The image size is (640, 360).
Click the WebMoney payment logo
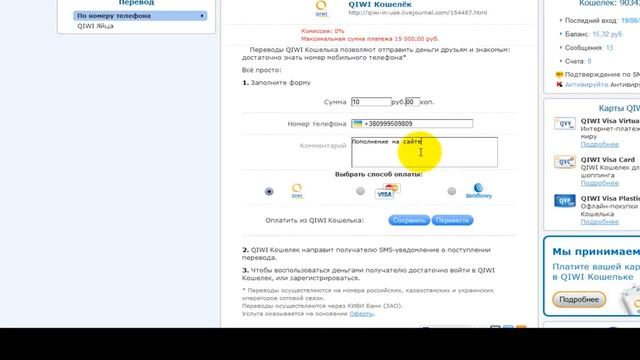point(479,191)
